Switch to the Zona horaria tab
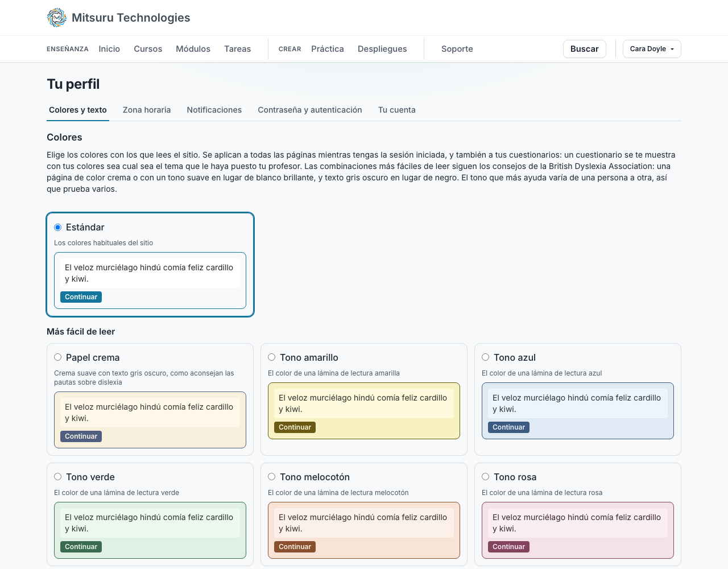Image resolution: width=728 pixels, height=569 pixels. point(147,110)
